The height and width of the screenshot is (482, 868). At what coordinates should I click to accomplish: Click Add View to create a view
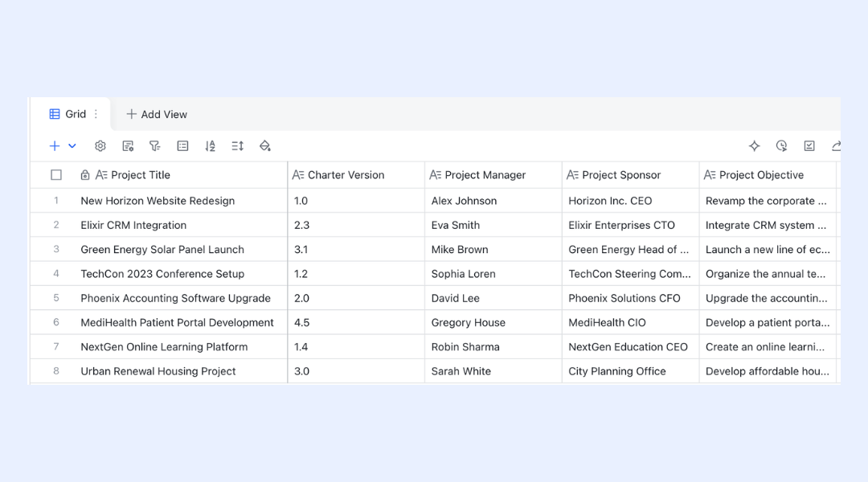click(x=157, y=114)
